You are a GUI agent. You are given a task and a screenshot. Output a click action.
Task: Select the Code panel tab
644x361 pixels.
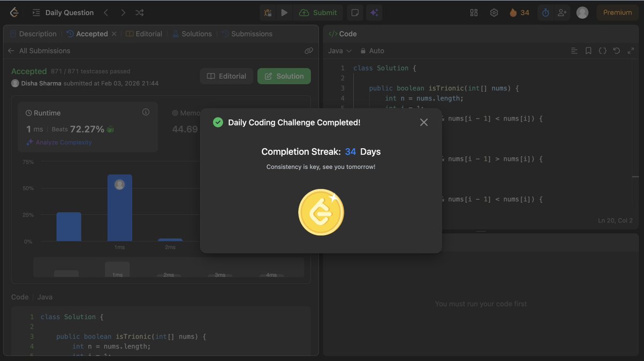342,34
